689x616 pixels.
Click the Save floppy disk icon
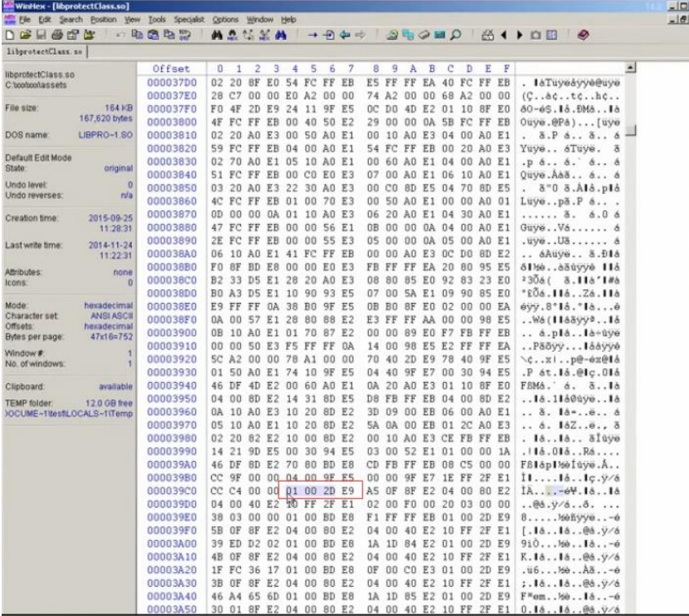(x=41, y=35)
